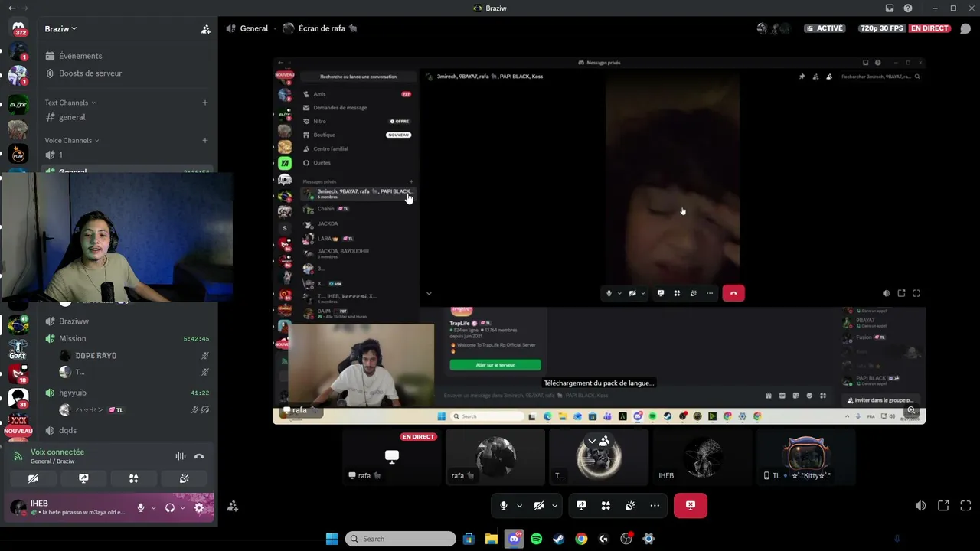980x551 pixels.
Task: Open File Explorer from the taskbar
Action: click(x=491, y=539)
